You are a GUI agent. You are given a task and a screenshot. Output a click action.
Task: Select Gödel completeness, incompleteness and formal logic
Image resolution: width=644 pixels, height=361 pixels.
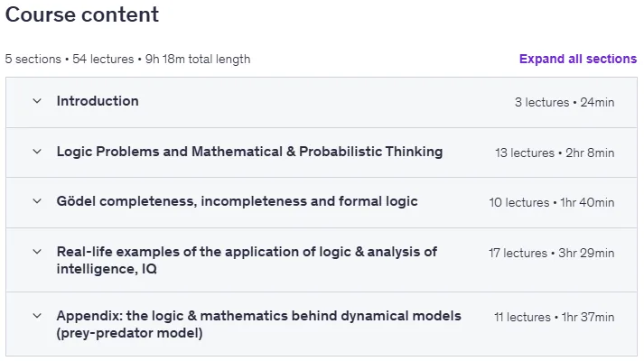coord(237,201)
